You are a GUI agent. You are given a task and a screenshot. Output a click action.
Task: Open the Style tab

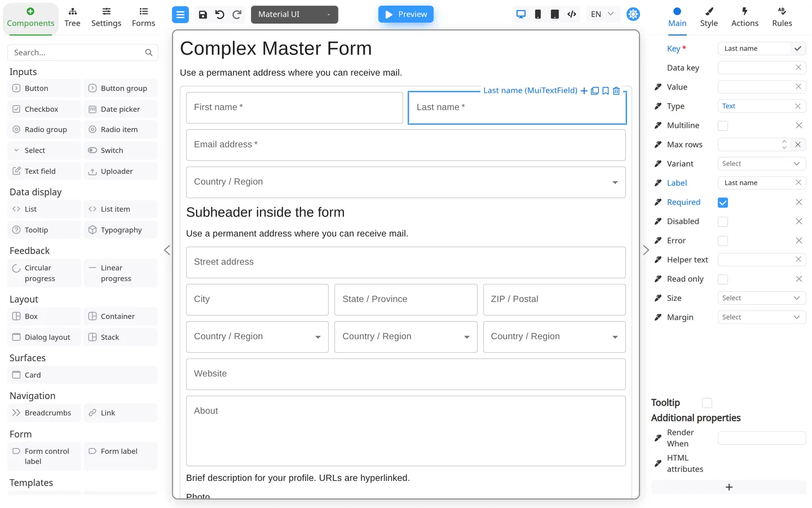[709, 17]
